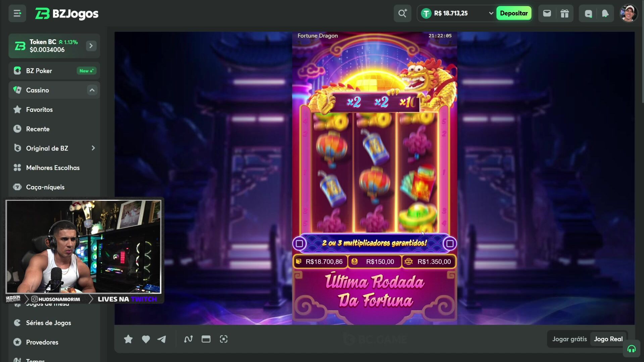Screen dimensions: 644x362
Task: Open the support headset icon
Action: [x=631, y=349]
